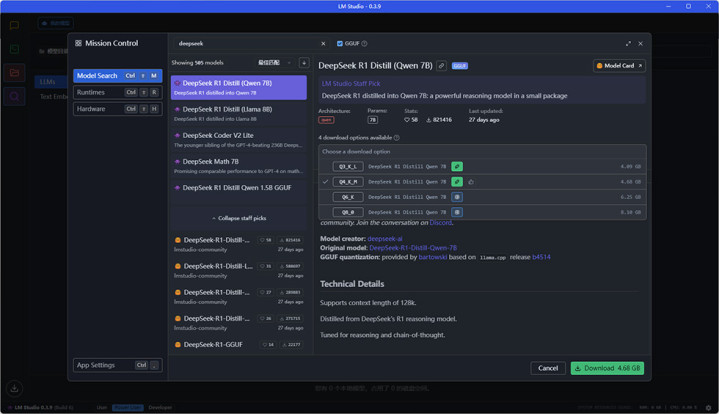
Task: Open App Settings
Action: pos(117,365)
